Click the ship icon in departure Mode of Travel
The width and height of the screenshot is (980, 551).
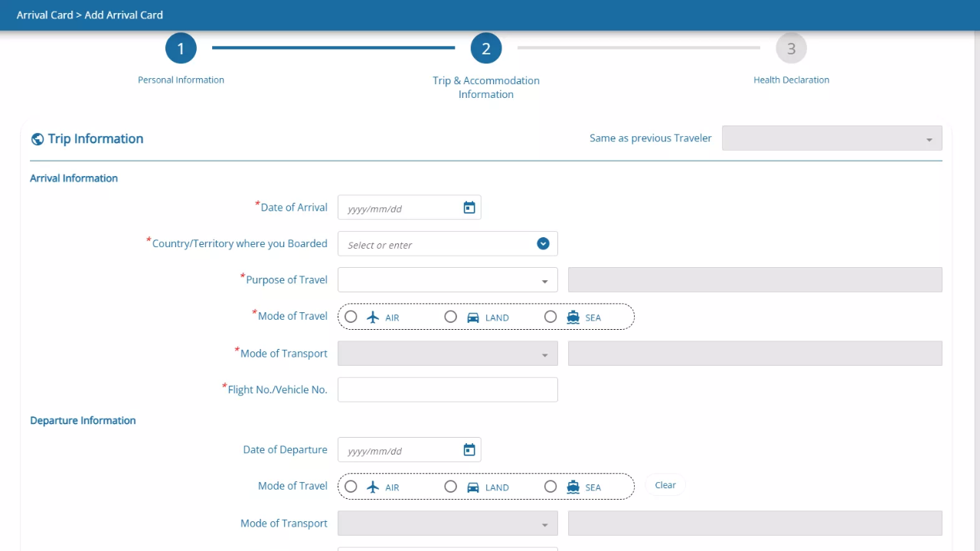[x=573, y=487]
